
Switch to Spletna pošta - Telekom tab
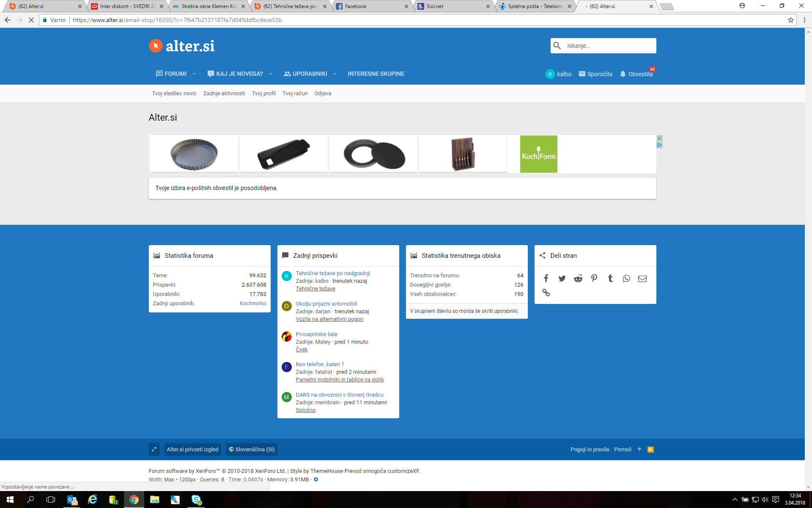[535, 6]
